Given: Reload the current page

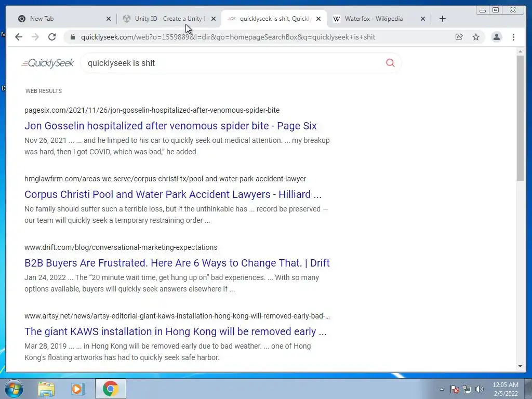Looking at the screenshot, I should [x=52, y=37].
